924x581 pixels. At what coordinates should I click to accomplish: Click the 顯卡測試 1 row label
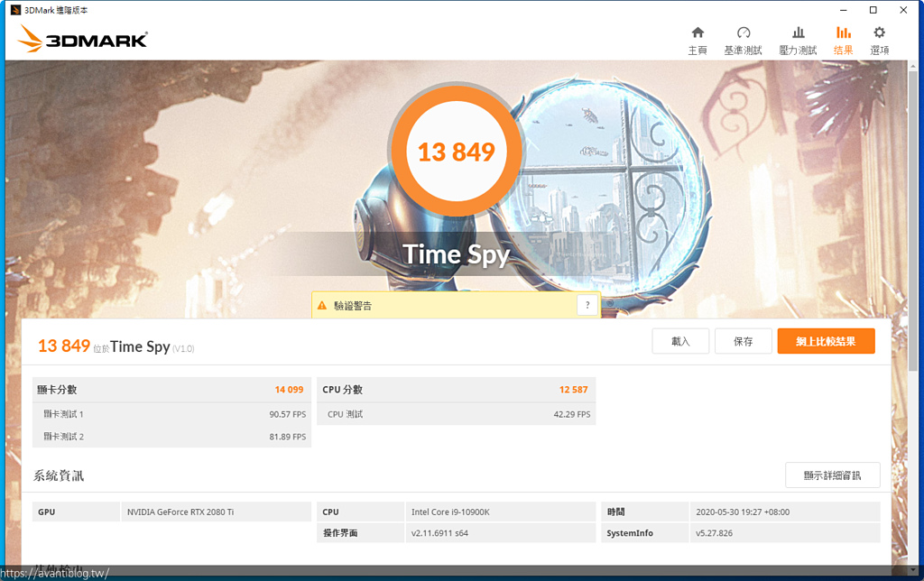pyautogui.click(x=63, y=414)
